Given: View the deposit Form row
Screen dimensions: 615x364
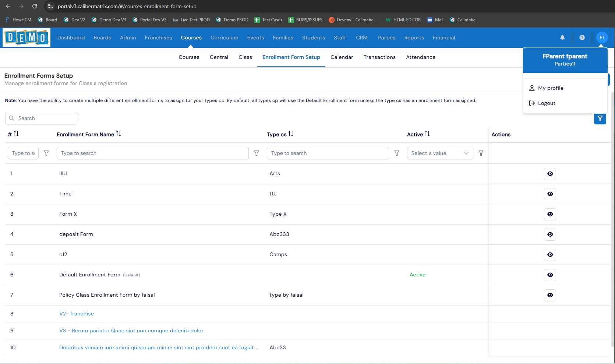Looking at the screenshot, I should tap(550, 234).
